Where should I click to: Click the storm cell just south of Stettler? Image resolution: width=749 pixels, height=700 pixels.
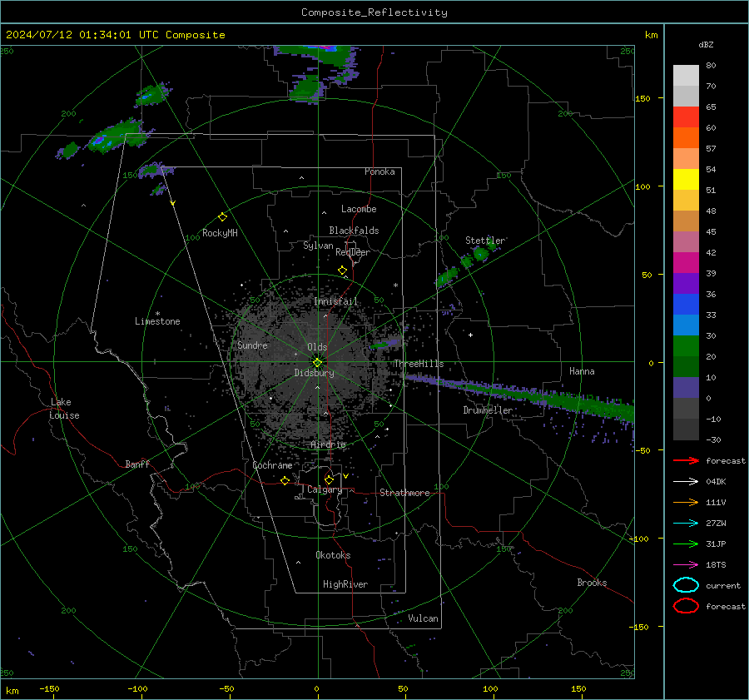480,253
